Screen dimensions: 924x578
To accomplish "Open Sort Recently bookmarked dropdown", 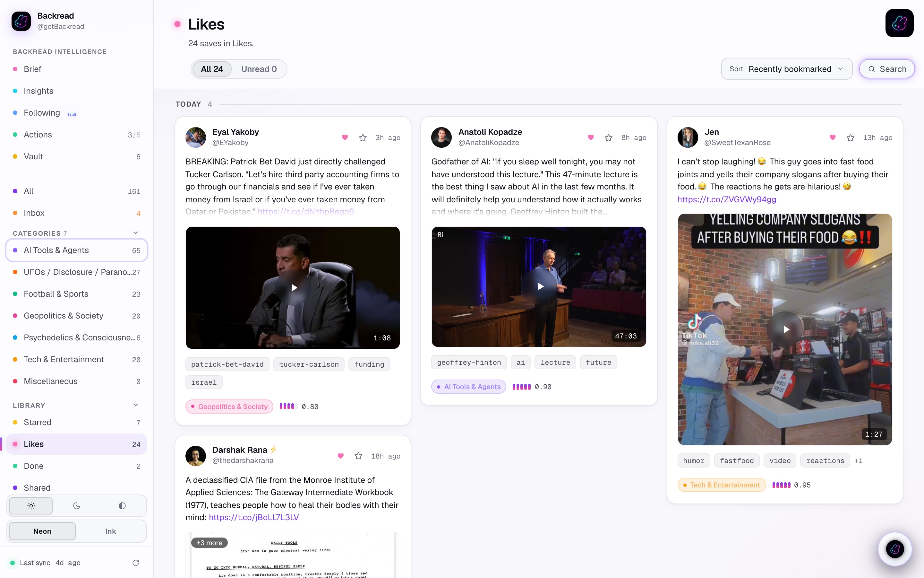I will coord(787,69).
